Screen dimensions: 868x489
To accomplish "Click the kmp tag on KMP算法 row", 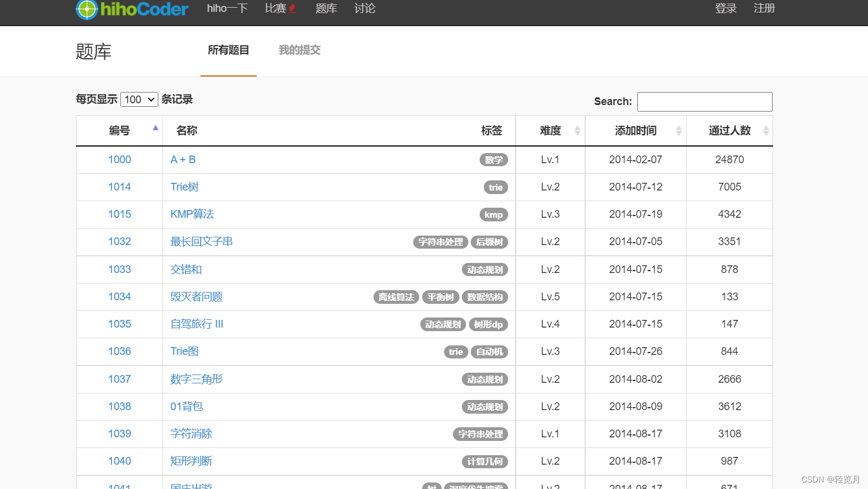I will pos(494,214).
